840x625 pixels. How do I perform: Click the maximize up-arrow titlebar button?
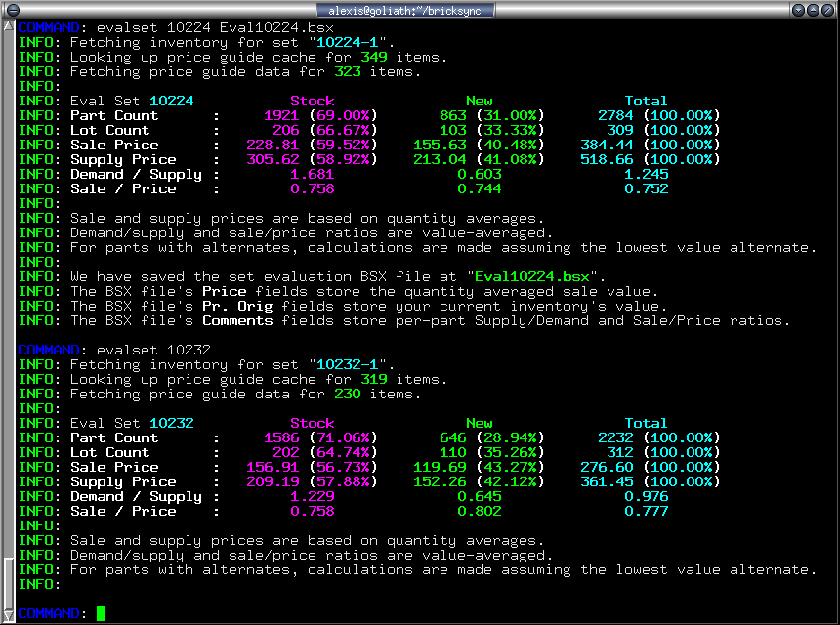click(814, 10)
